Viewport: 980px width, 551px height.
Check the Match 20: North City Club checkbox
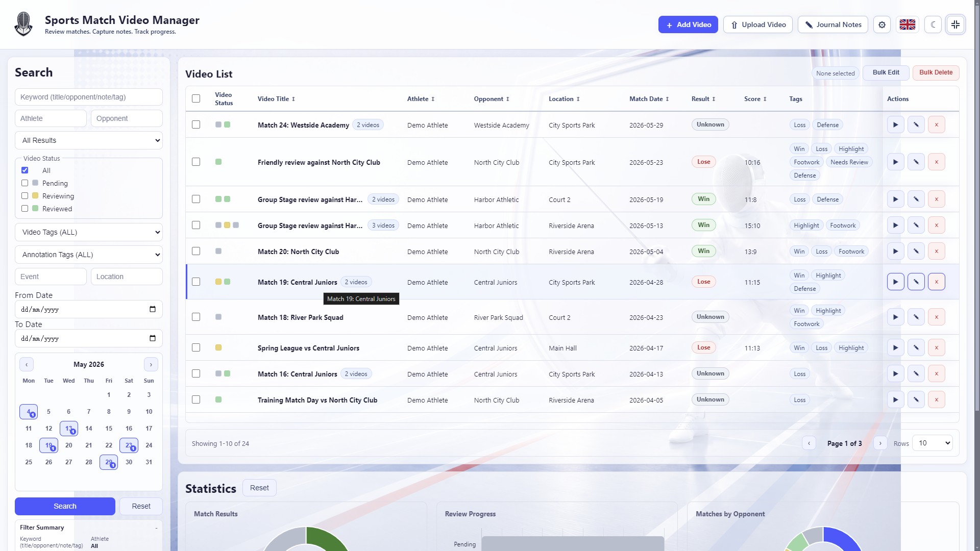click(196, 252)
